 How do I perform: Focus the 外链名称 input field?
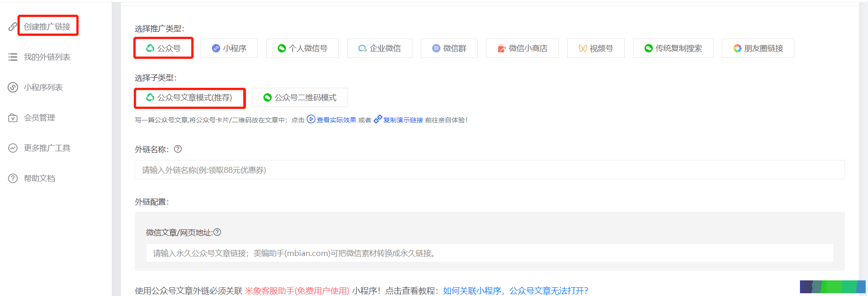[x=490, y=170]
